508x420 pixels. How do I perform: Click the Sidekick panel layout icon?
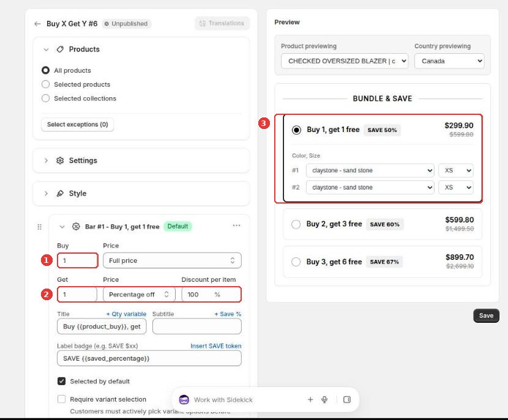pos(347,400)
